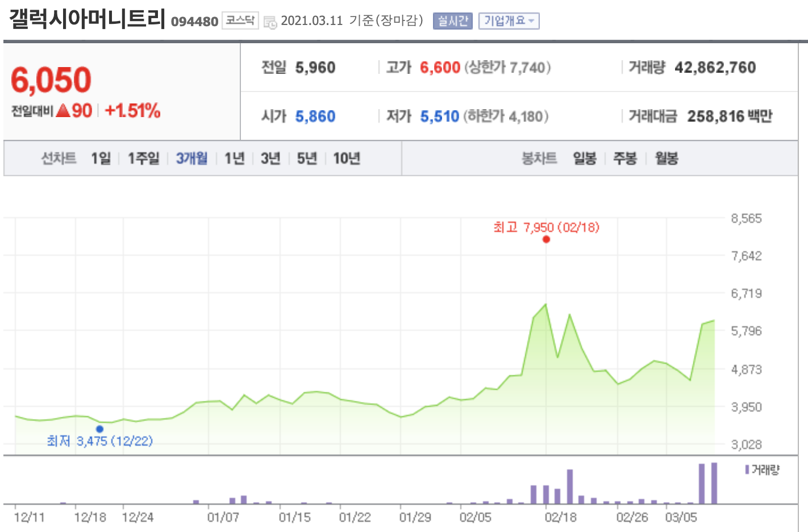Image resolution: width=808 pixels, height=532 pixels.
Task: Click the 상한가 7,740 upper limit text
Action: (x=507, y=68)
